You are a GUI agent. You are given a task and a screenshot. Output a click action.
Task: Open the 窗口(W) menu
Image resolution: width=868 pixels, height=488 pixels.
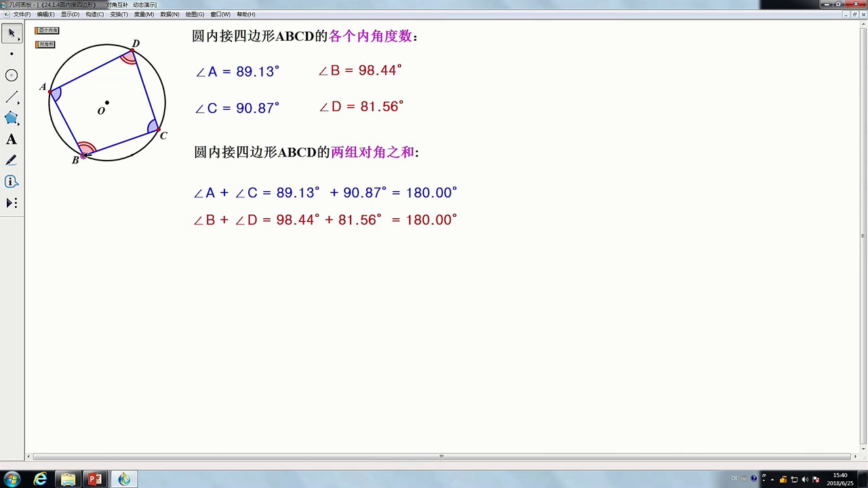(220, 14)
